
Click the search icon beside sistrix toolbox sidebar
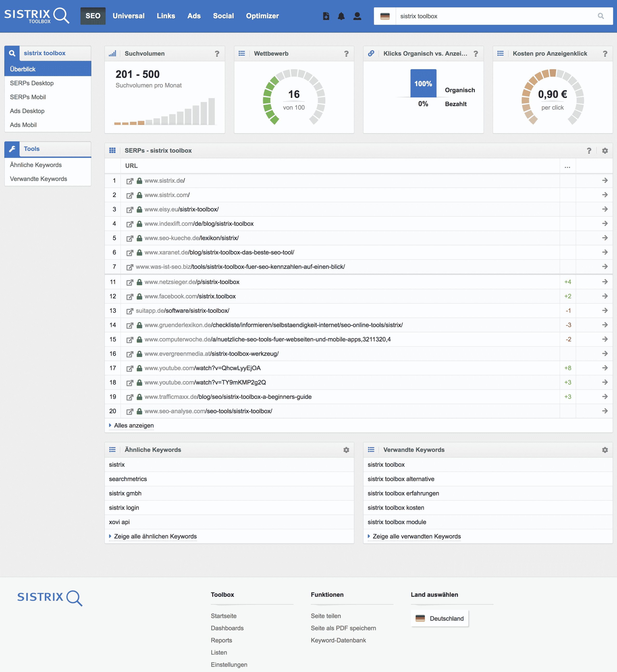(x=12, y=53)
